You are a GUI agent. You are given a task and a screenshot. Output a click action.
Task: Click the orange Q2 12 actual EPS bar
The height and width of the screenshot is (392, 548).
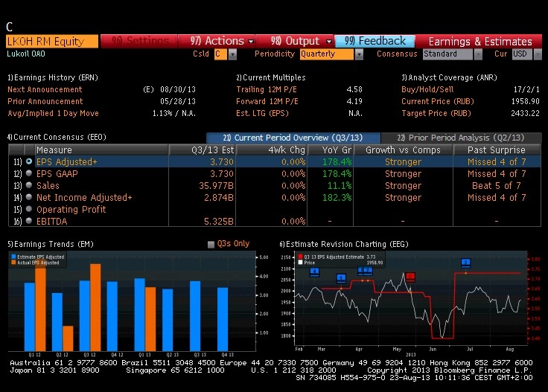click(68, 338)
